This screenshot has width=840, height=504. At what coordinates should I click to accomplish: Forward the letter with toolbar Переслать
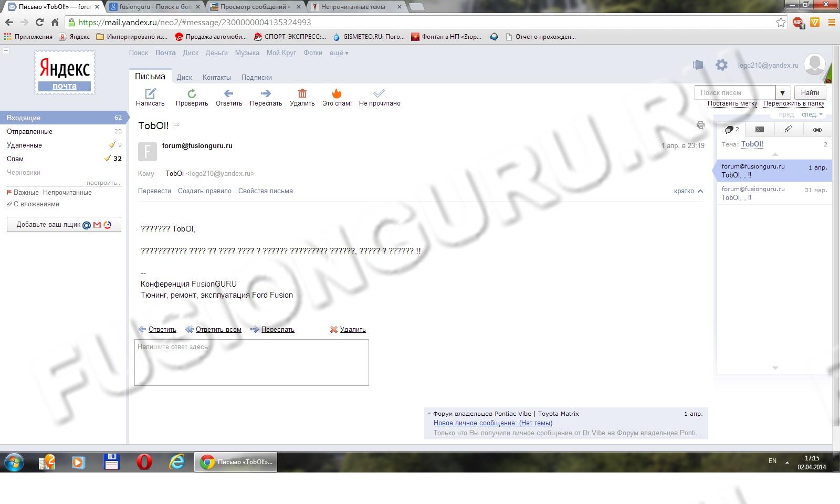[x=266, y=98]
